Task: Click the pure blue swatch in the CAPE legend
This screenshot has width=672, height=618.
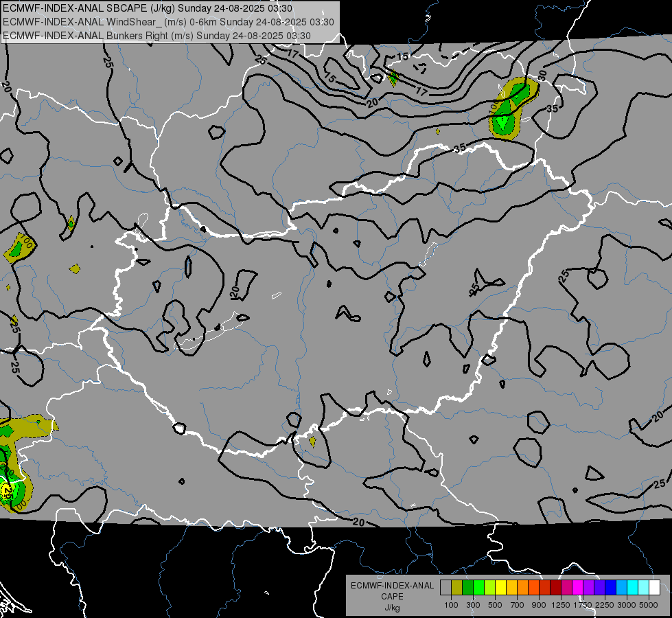Action: tap(611, 587)
